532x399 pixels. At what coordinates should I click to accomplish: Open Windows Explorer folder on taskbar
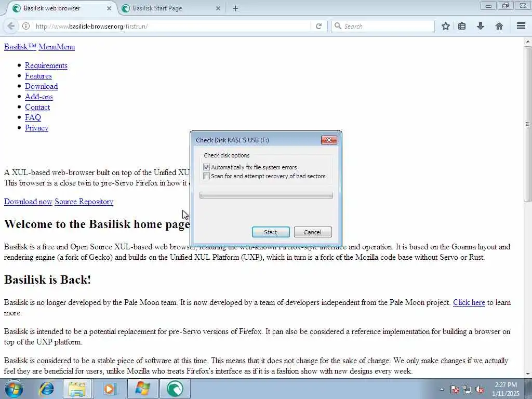click(x=77, y=389)
